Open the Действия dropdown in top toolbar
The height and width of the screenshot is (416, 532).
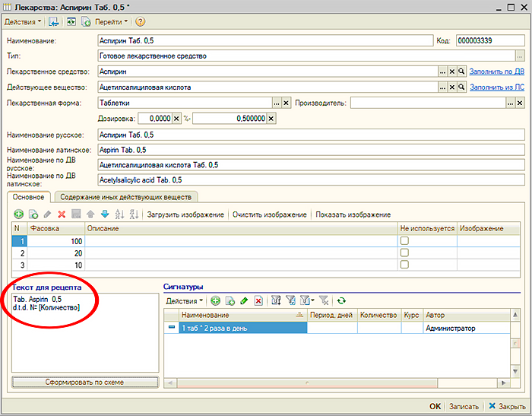tap(23, 22)
